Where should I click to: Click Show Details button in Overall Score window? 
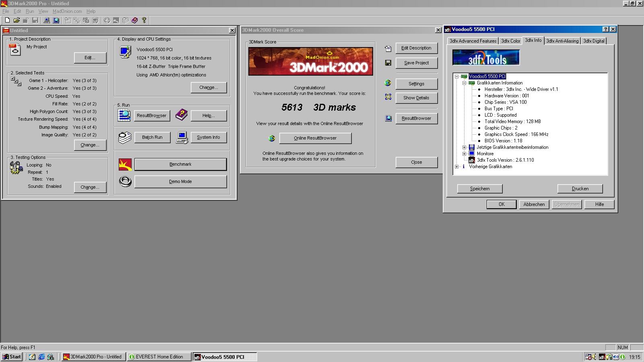416,98
